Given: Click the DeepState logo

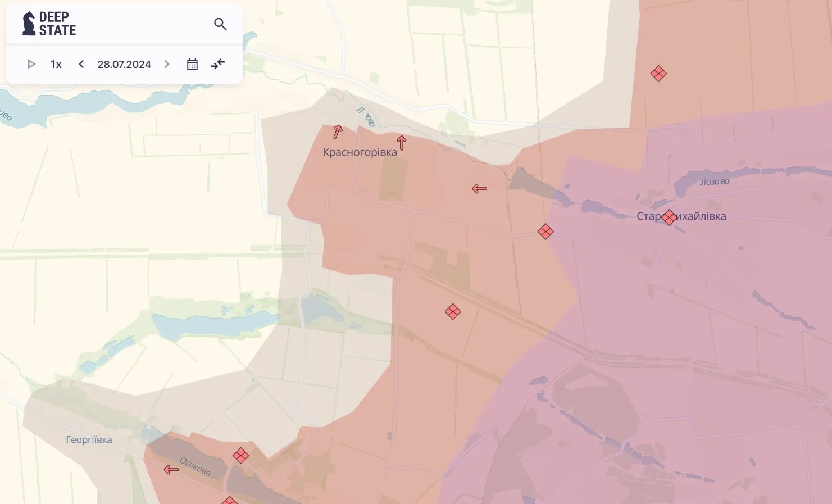Looking at the screenshot, I should click(x=49, y=24).
